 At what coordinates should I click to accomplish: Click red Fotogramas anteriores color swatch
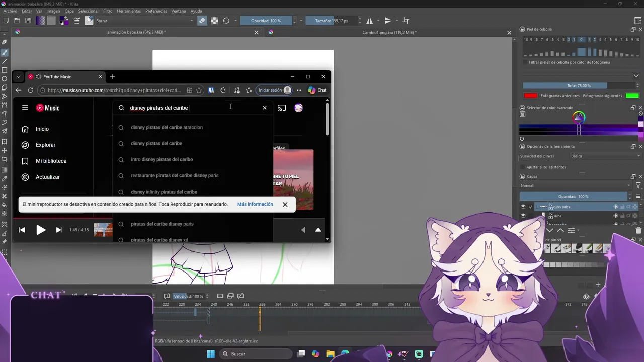pyautogui.click(x=530, y=96)
